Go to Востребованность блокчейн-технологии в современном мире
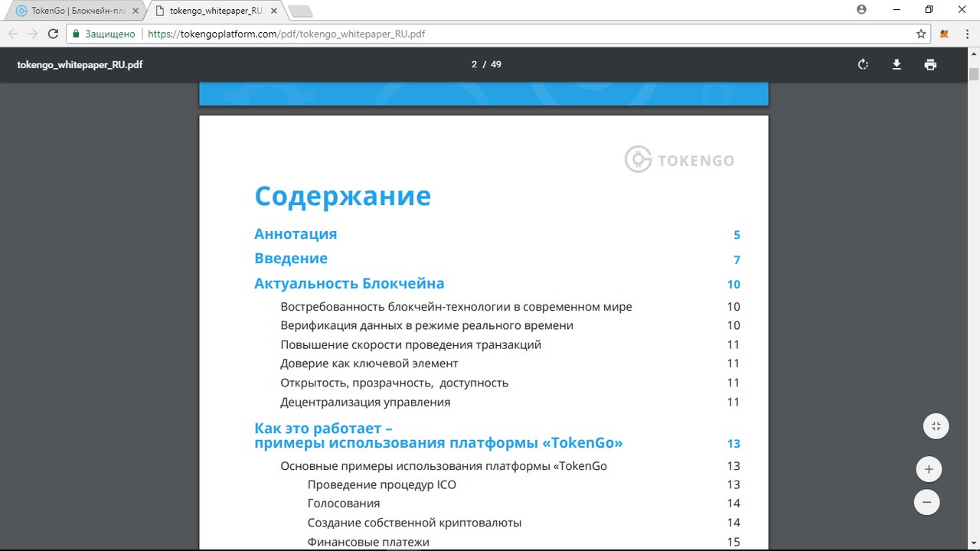Screen dimensions: 980x551 pyautogui.click(x=456, y=307)
